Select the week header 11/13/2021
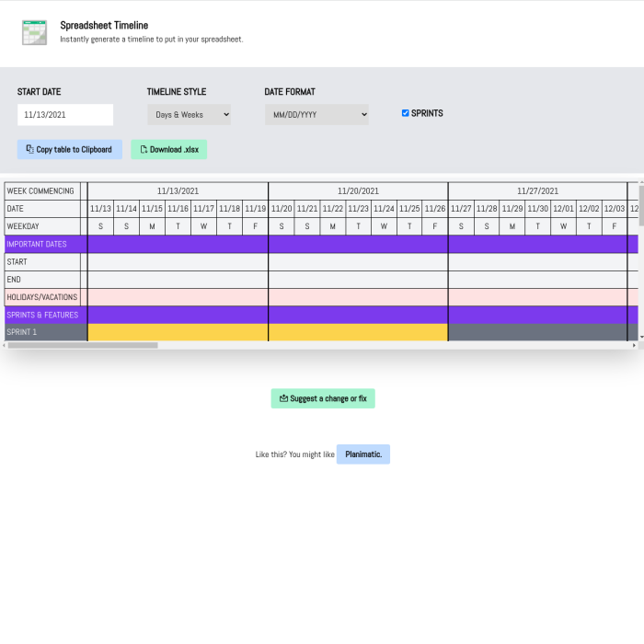The height and width of the screenshot is (644, 644). coord(178,191)
